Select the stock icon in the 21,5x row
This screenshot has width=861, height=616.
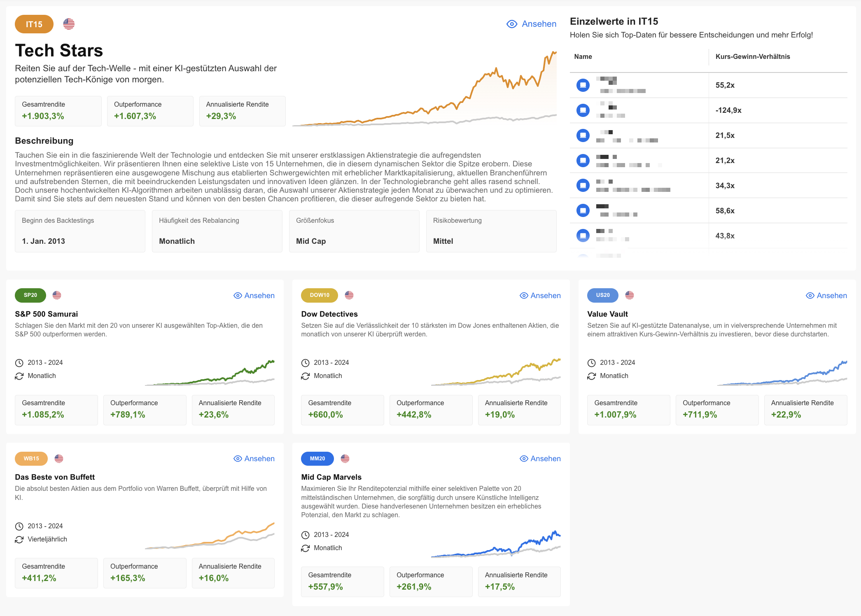coord(583,135)
